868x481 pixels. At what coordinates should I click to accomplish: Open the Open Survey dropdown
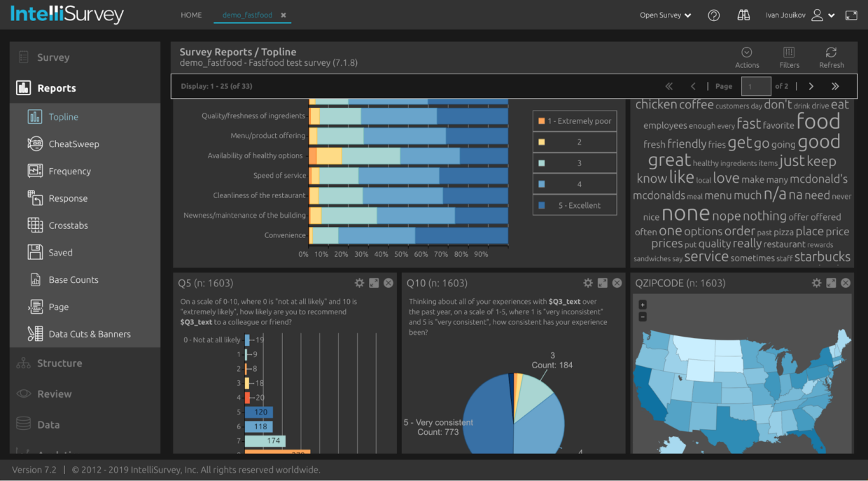[x=665, y=15]
